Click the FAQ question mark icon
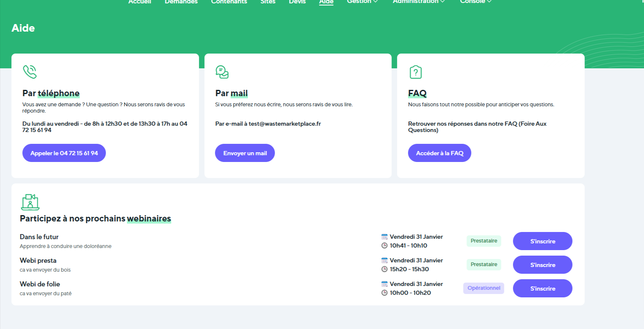Image resolution: width=644 pixels, height=329 pixels. point(416,72)
